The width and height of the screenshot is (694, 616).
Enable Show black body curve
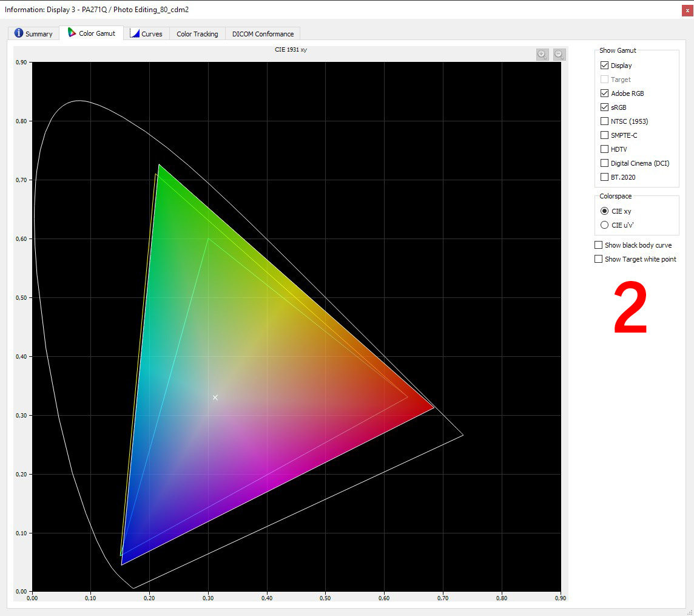tap(599, 245)
